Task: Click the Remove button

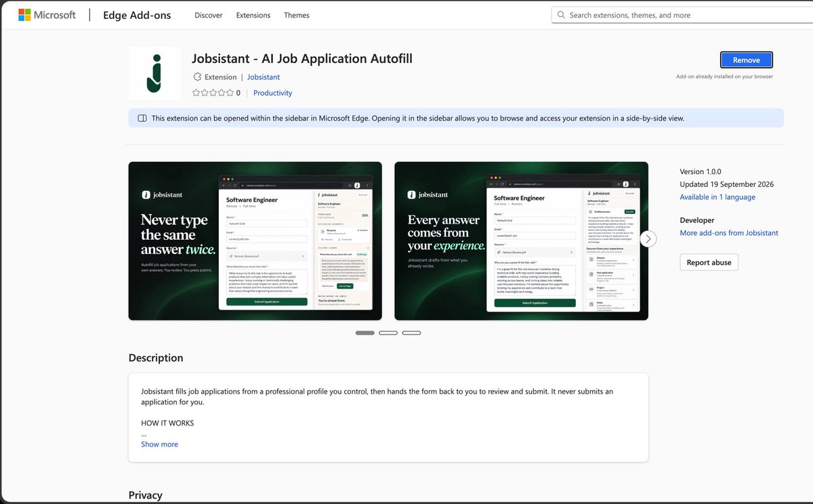Action: click(746, 60)
